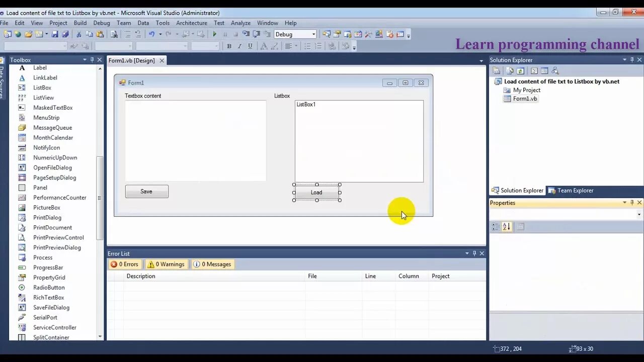The height and width of the screenshot is (362, 644).
Task: Click the Save button on Form1
Action: (146, 192)
